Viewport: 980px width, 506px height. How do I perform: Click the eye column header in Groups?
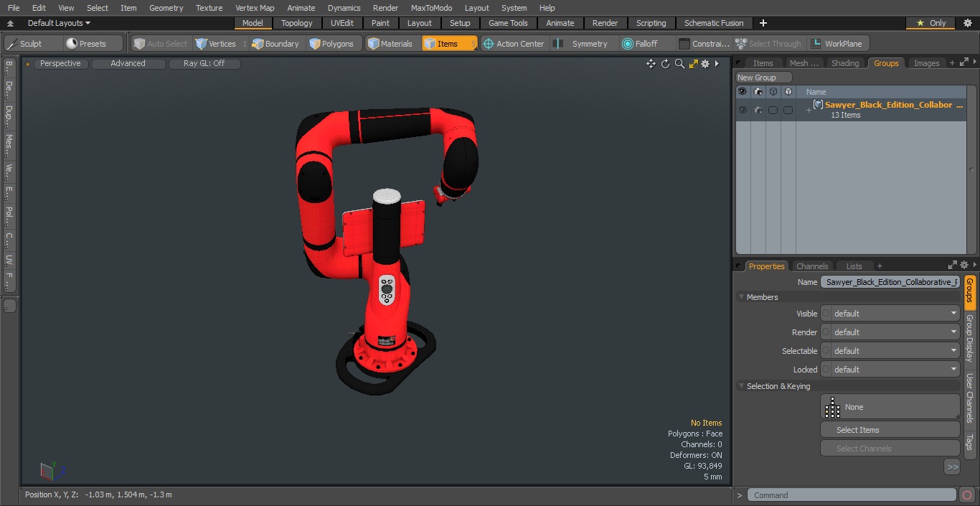click(x=743, y=92)
